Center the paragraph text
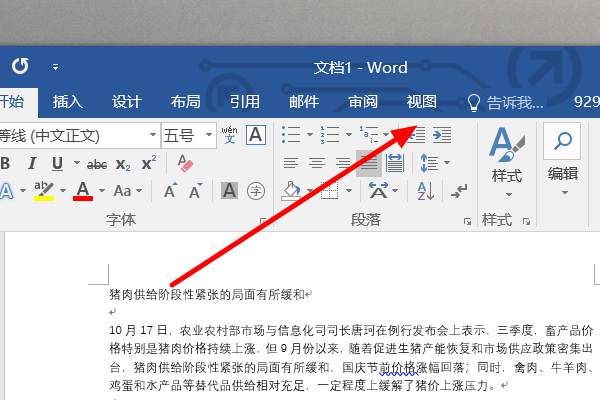 (317, 163)
